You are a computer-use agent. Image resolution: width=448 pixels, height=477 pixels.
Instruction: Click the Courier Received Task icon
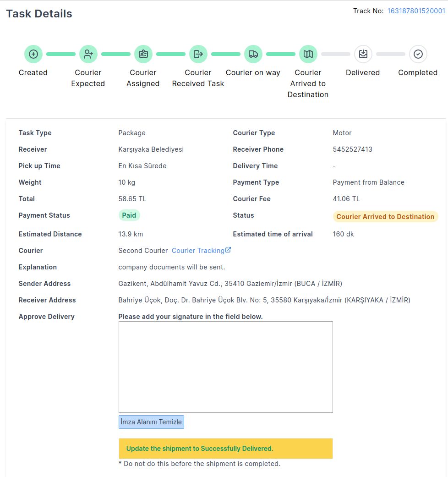coord(198,54)
